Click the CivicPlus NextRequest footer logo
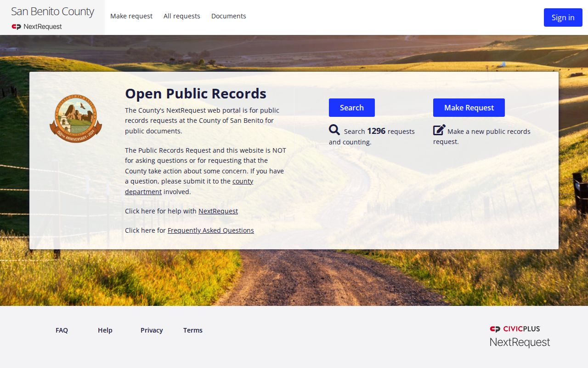The image size is (588, 368). (520, 336)
